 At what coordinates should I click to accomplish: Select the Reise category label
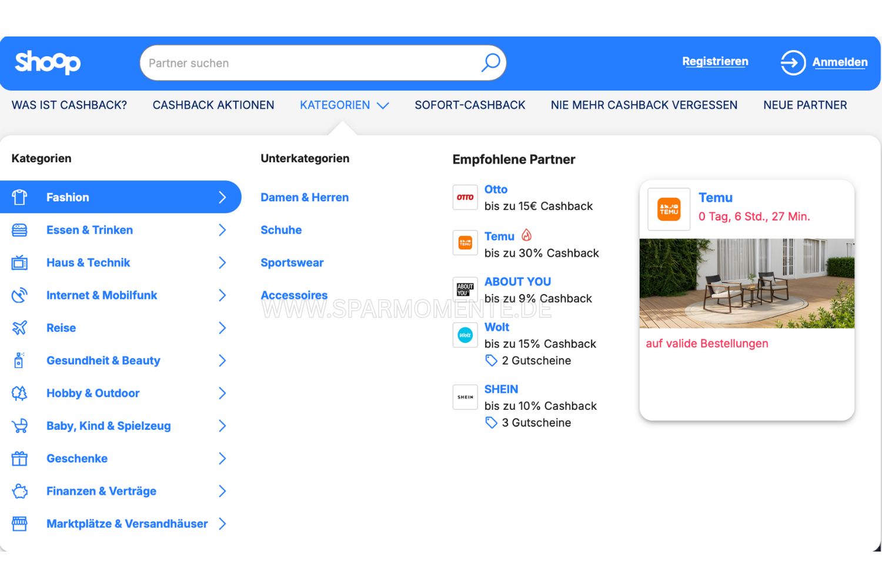click(61, 328)
